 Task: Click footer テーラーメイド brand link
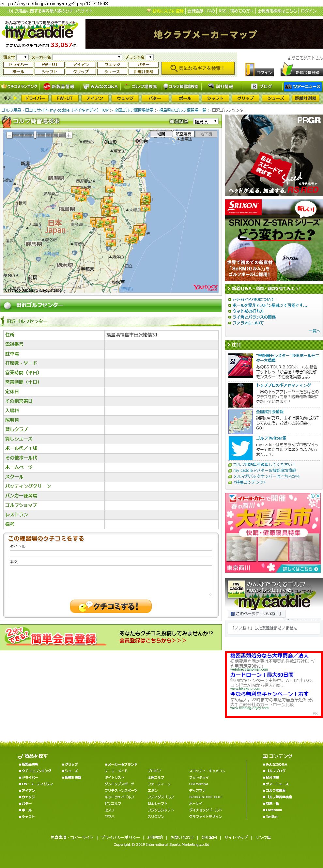(x=116, y=771)
